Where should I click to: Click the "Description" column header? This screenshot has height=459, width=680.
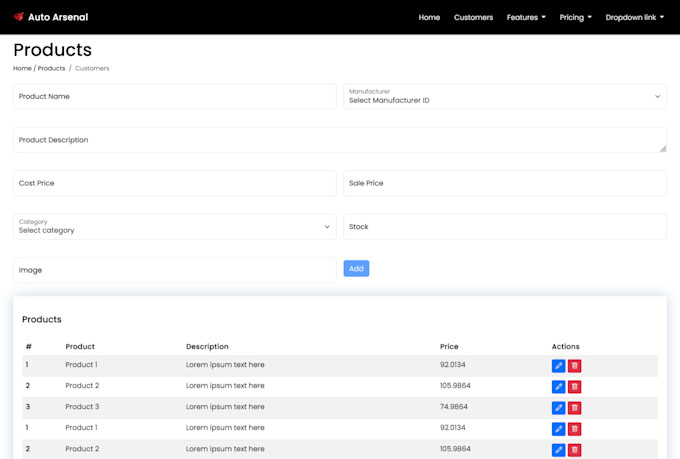207,346
